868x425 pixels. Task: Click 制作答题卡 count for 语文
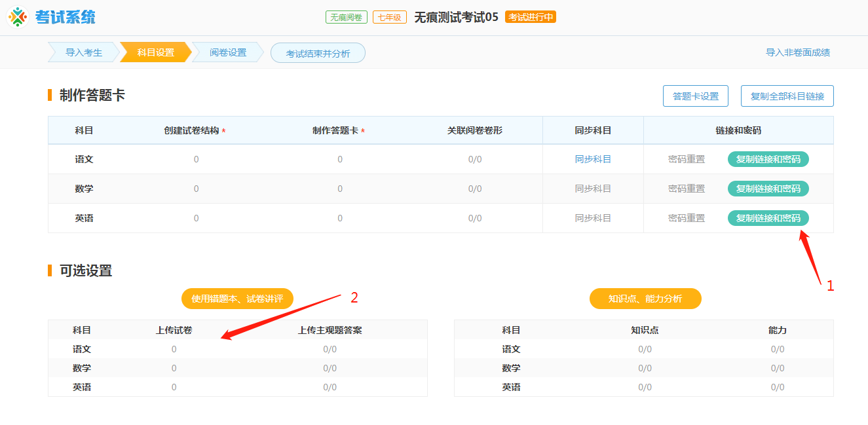pos(340,159)
